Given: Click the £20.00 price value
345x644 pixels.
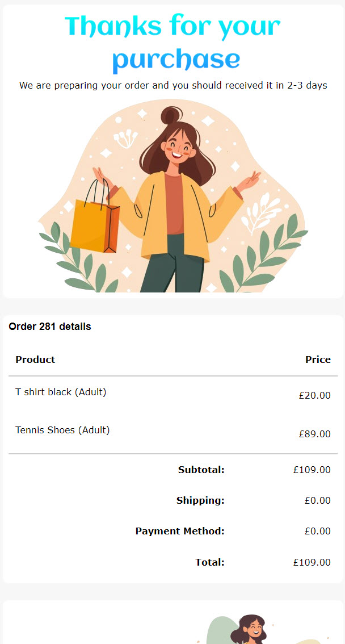Looking at the screenshot, I should (x=315, y=395).
